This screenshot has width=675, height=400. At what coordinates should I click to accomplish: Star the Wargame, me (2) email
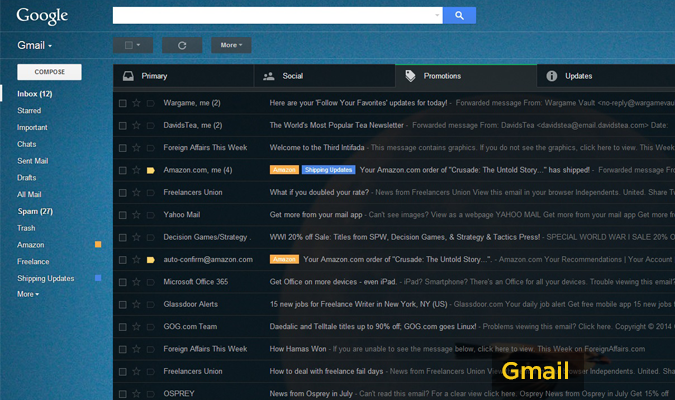coord(136,103)
